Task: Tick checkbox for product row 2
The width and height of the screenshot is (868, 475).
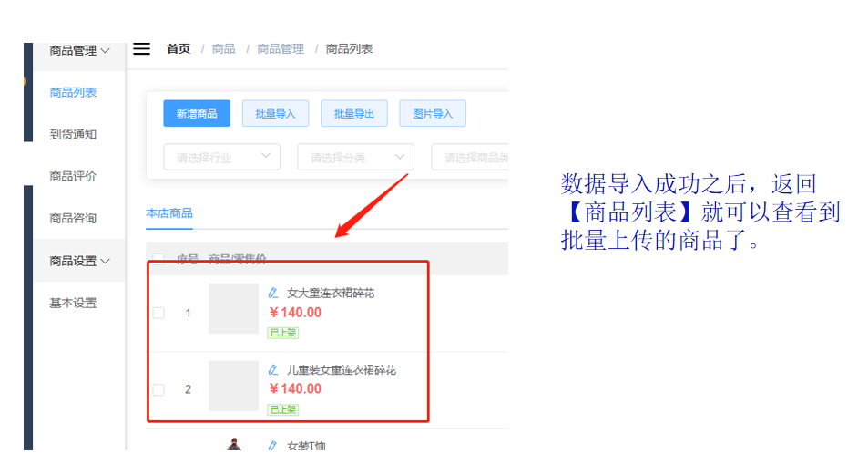Action: click(x=158, y=389)
